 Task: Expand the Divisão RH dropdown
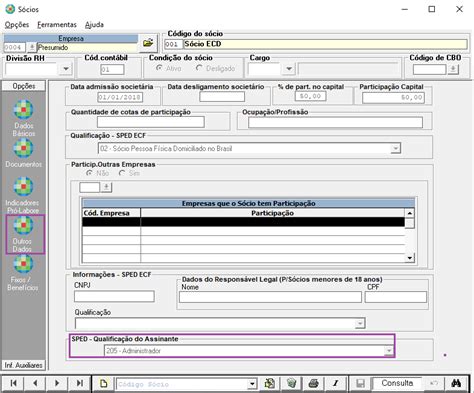click(x=66, y=69)
